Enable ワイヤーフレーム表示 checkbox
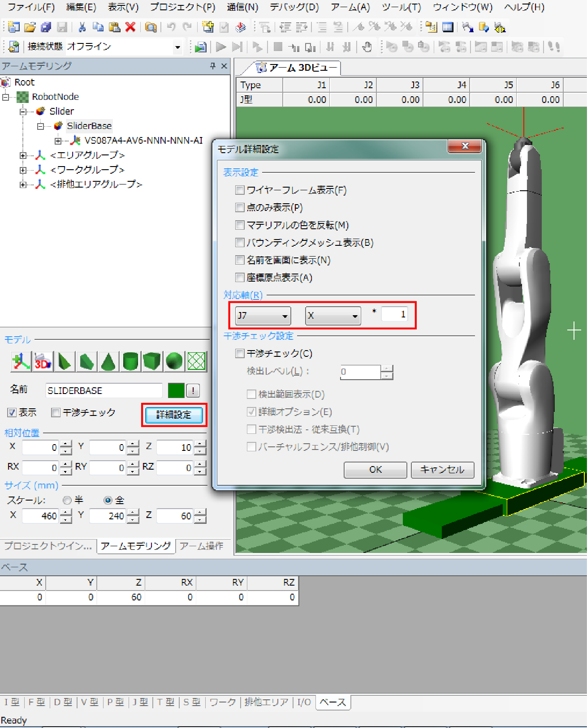This screenshot has width=587, height=728. click(x=240, y=190)
